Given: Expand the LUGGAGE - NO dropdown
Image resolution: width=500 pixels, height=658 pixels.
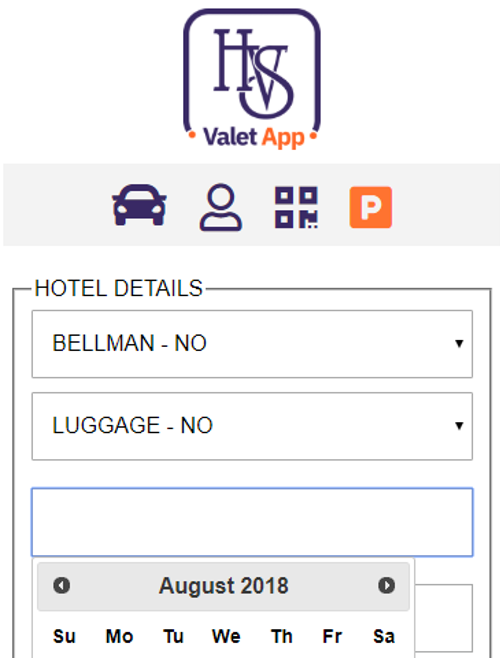Looking at the screenshot, I should tap(252, 426).
